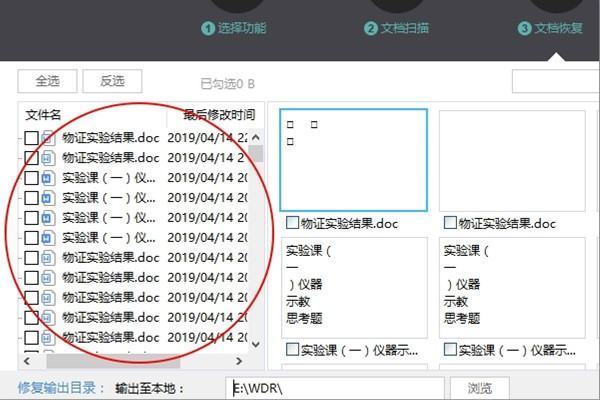
Task: Click the file list scroll-down arrow
Action: pyautogui.click(x=256, y=344)
